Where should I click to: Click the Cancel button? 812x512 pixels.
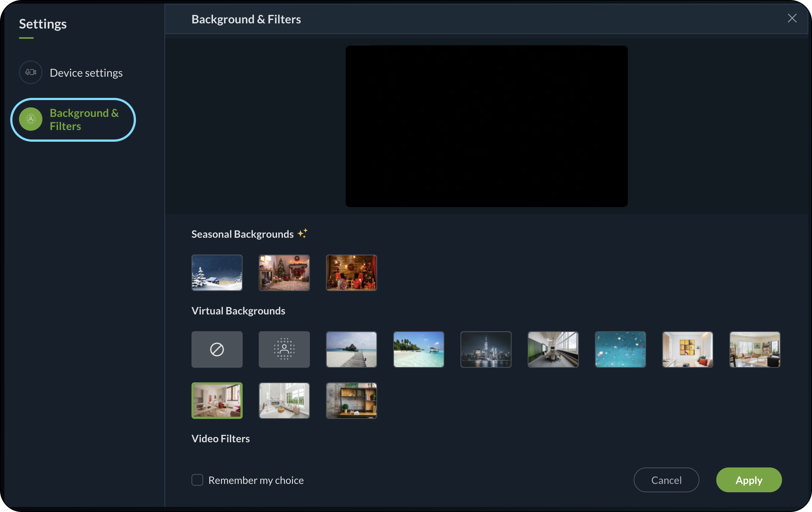pyautogui.click(x=666, y=480)
